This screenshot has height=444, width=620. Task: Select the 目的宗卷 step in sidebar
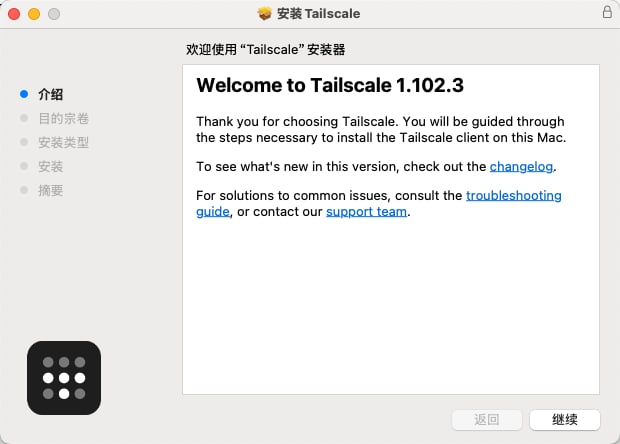[63, 118]
